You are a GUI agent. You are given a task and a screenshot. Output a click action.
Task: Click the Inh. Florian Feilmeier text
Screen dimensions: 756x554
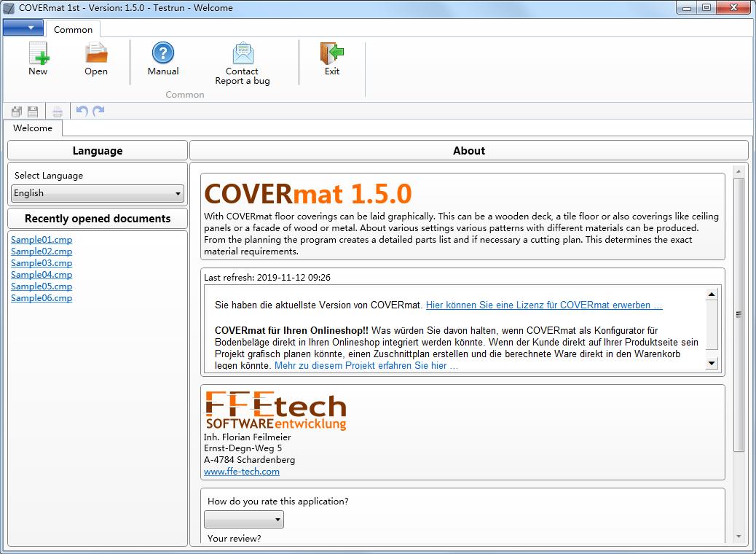248,437
